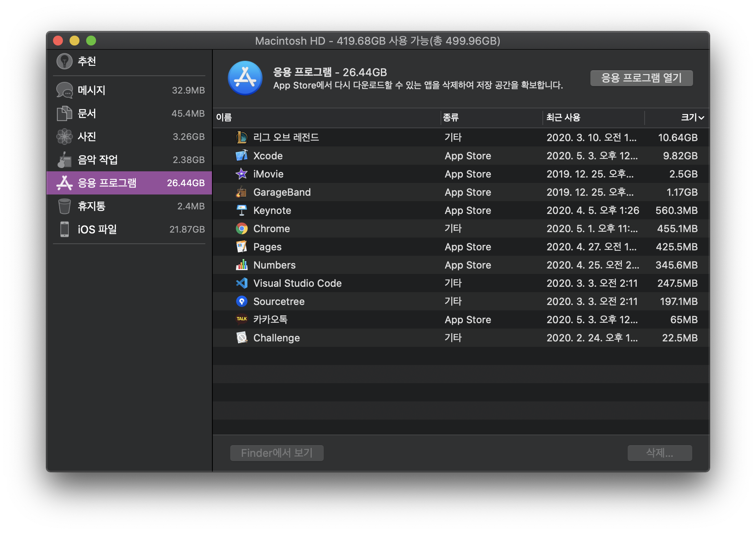The image size is (756, 533).
Task: Open the 사진 category
Action: pos(129,137)
